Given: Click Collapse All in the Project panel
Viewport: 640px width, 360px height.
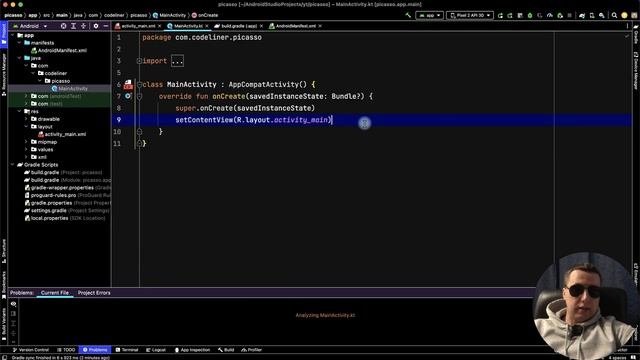Looking at the screenshot, I should [x=83, y=26].
